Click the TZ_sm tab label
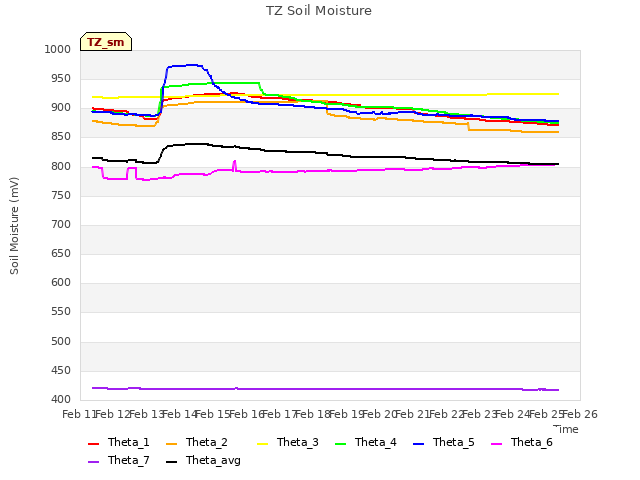 (x=106, y=42)
